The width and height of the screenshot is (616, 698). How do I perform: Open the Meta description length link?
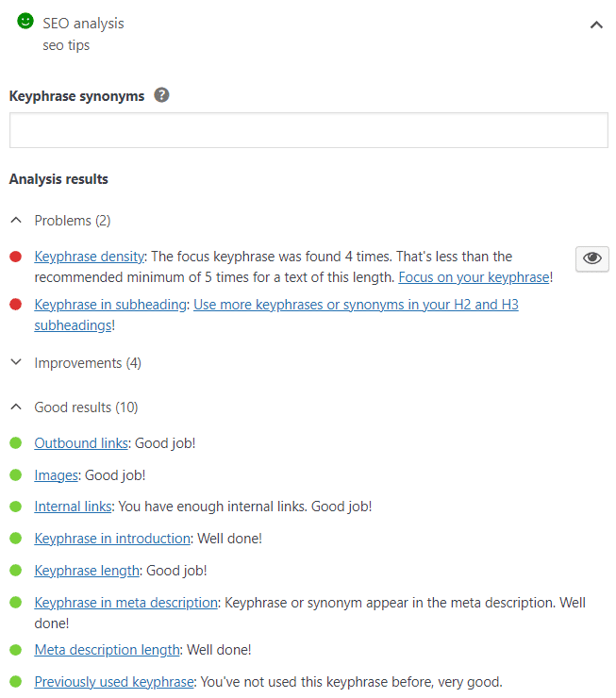pos(107,650)
